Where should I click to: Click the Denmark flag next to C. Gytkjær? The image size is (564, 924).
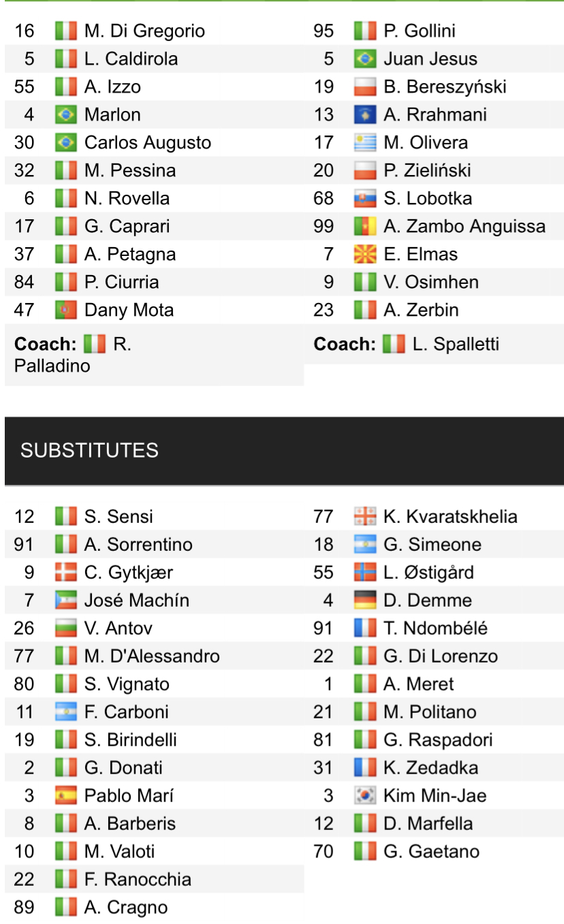tap(66, 573)
